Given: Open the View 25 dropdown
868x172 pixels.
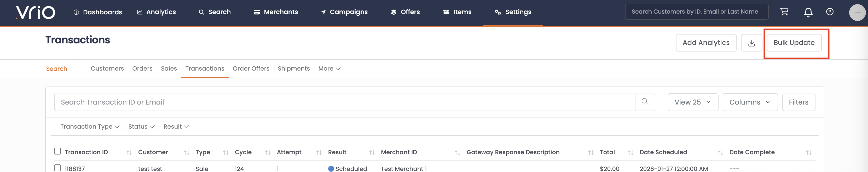Looking at the screenshot, I should tap(693, 102).
